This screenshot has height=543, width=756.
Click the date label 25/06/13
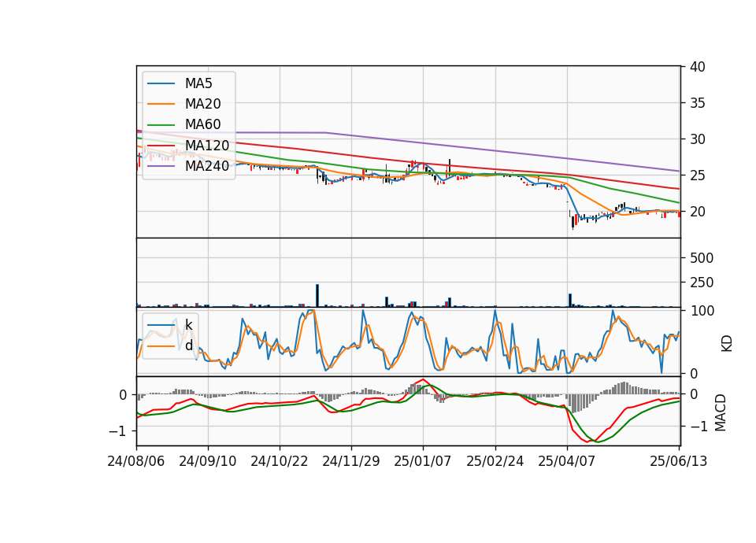[678, 461]
